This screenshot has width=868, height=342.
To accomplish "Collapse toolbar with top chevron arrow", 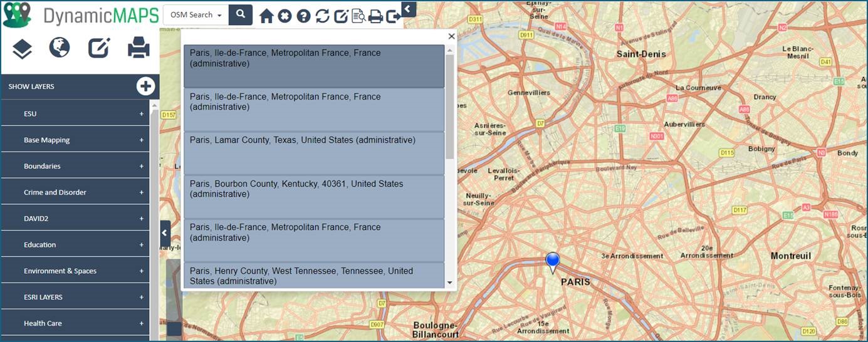I will 409,9.
